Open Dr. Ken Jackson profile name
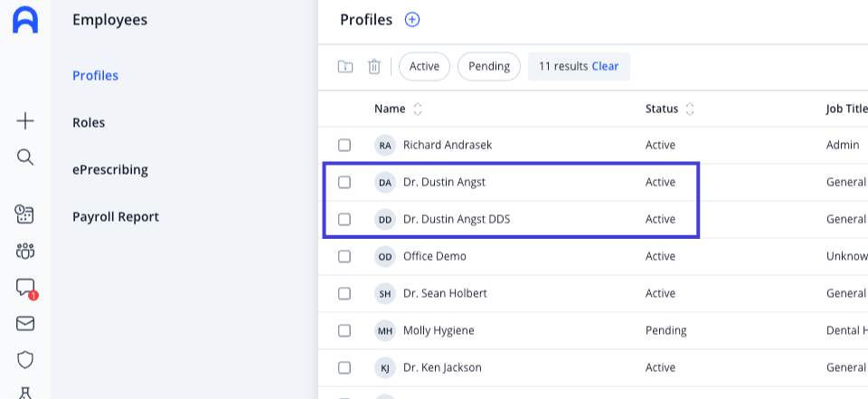This screenshot has width=868, height=399. tap(442, 368)
